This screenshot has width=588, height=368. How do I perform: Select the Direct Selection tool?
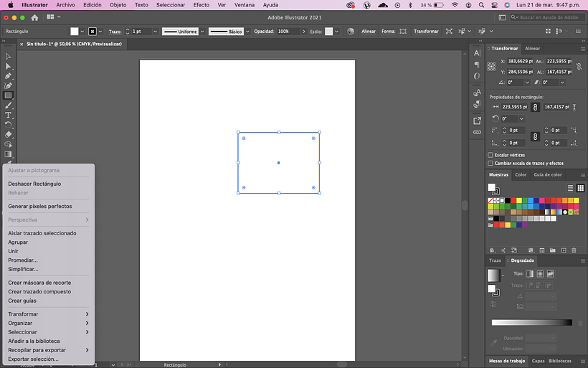(9, 67)
